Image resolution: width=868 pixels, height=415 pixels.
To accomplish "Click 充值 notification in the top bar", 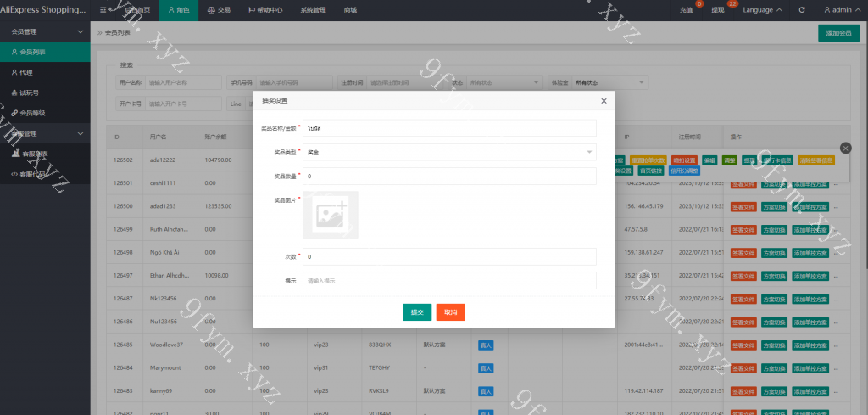I will 687,10.
